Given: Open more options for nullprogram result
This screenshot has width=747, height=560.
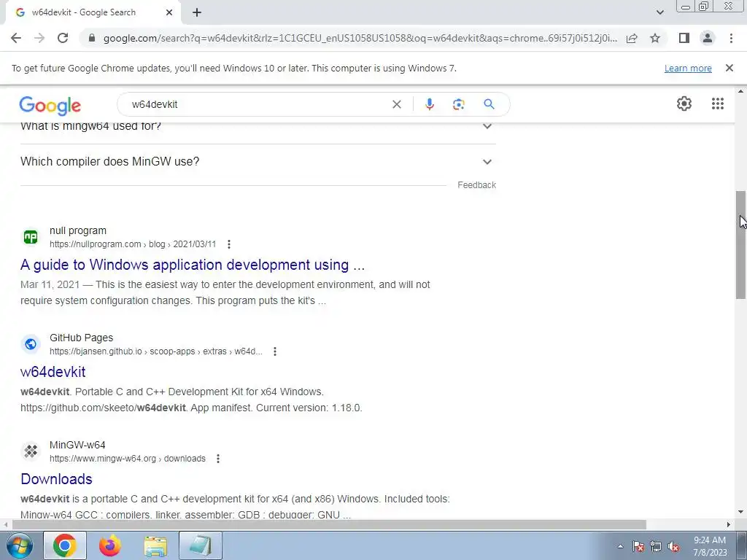Looking at the screenshot, I should pos(229,244).
